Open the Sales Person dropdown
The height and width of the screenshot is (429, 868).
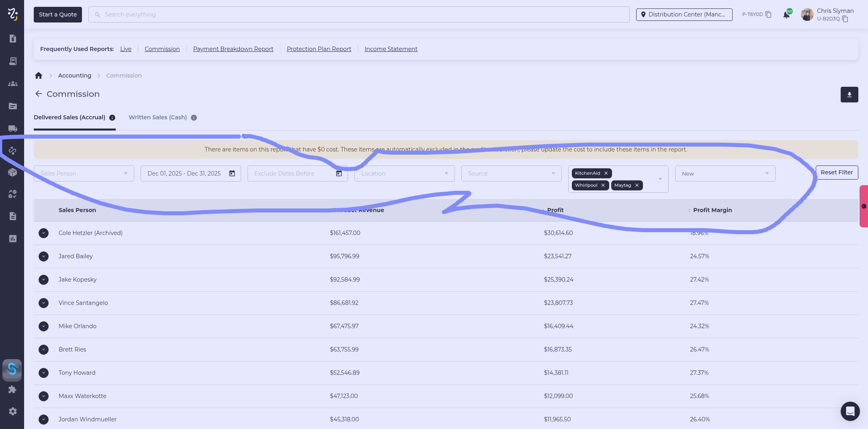coord(84,174)
